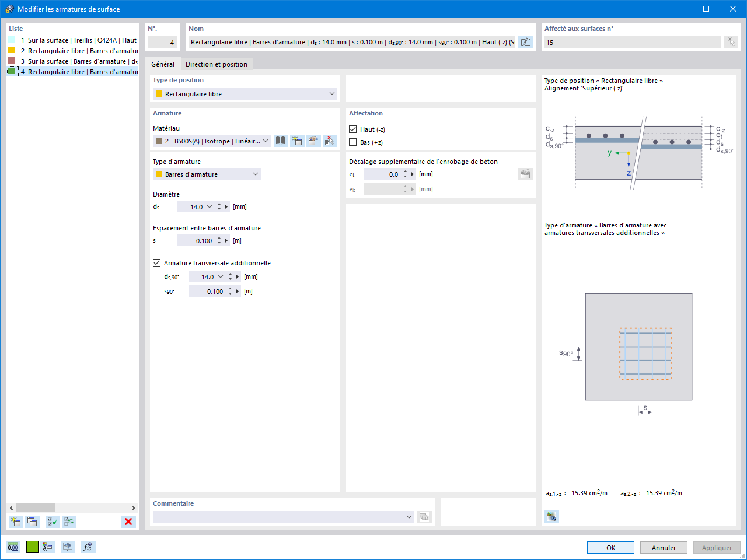Click the list's horizontal scrollbar right arrow
The image size is (747, 560).
coord(134,508)
